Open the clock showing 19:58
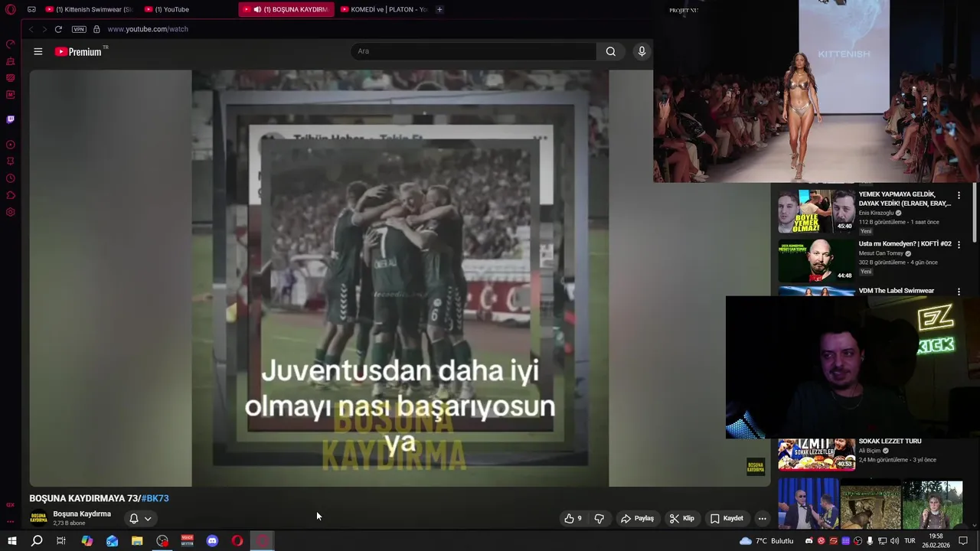This screenshot has height=551, width=980. (936, 541)
